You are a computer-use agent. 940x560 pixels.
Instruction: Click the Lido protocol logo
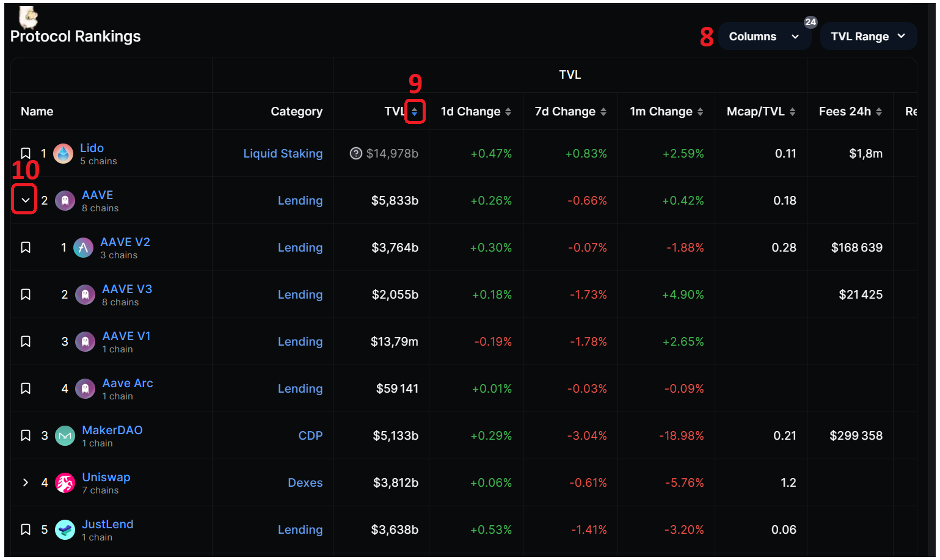(x=63, y=153)
